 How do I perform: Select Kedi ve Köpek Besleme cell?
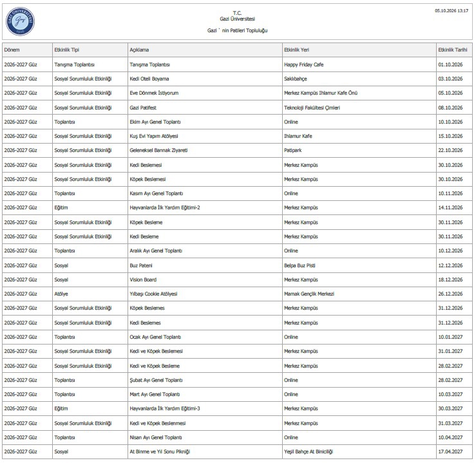pyautogui.click(x=205, y=366)
